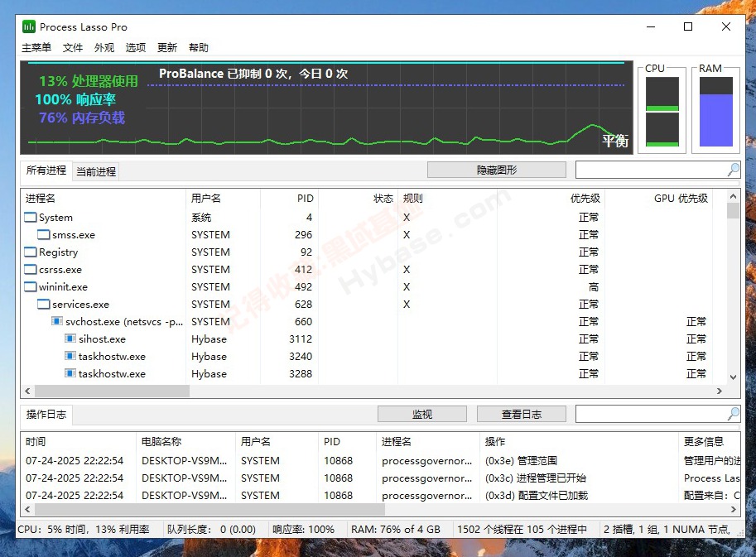This screenshot has height=557, width=756.
Task: Click the Registry process icon
Action: point(31,252)
